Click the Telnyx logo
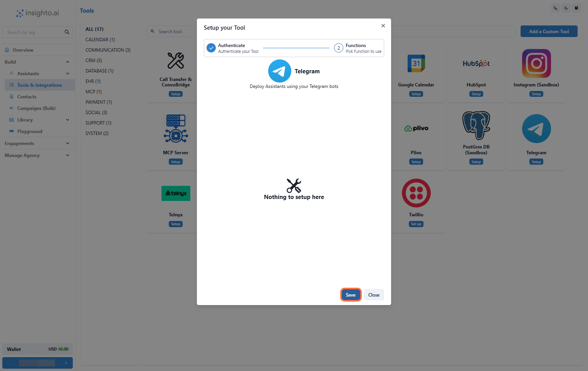Screen dimensions: 588x371 (176, 193)
